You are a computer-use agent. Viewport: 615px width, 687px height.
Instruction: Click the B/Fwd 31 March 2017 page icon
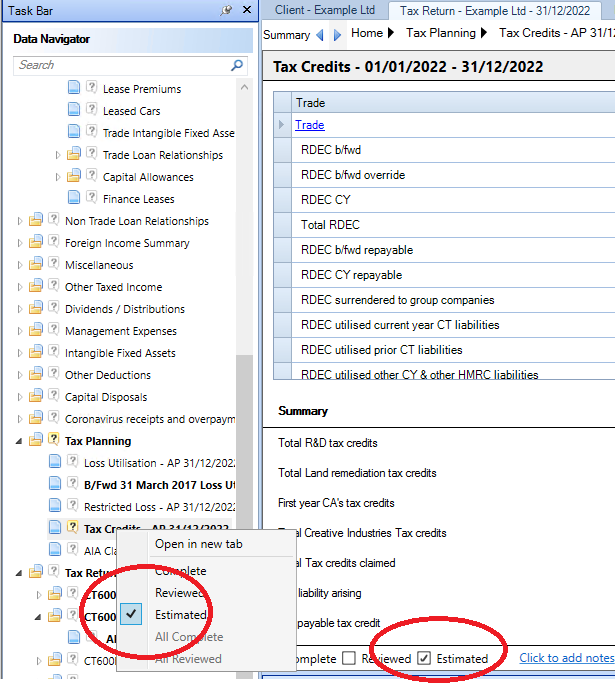pos(55,483)
